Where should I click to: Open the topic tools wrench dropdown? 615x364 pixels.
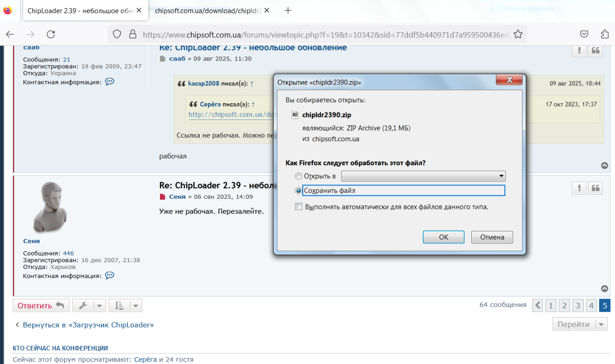click(89, 305)
